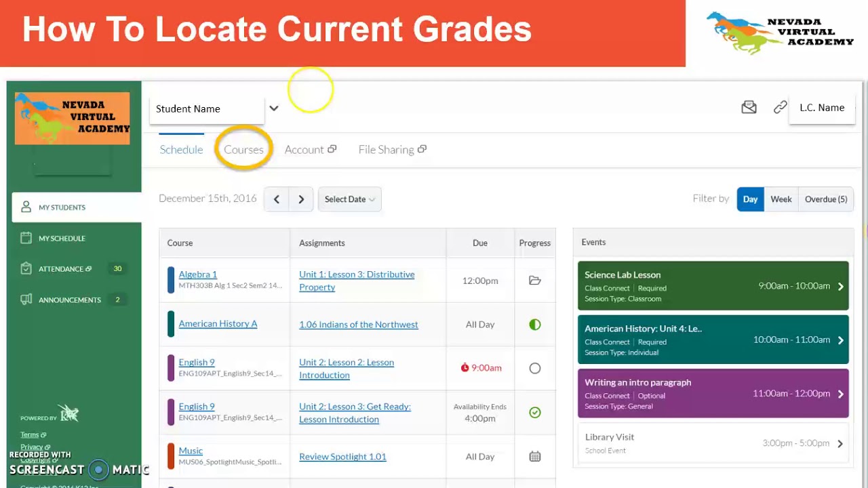Click the green checkmark progress icon

coord(534,412)
